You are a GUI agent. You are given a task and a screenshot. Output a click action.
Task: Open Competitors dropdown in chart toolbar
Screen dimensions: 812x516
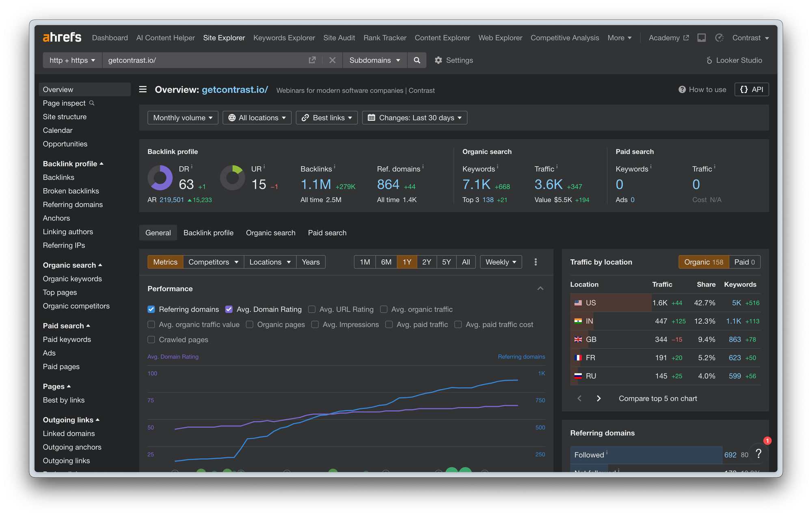click(213, 262)
